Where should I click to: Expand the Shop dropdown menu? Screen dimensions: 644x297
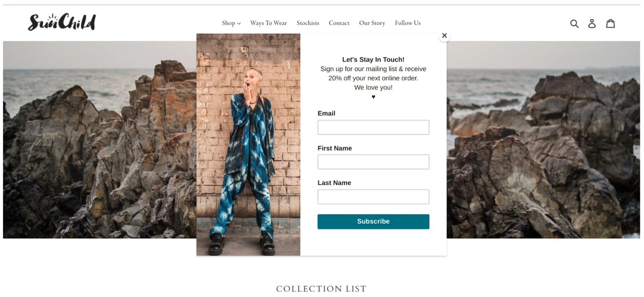[231, 23]
